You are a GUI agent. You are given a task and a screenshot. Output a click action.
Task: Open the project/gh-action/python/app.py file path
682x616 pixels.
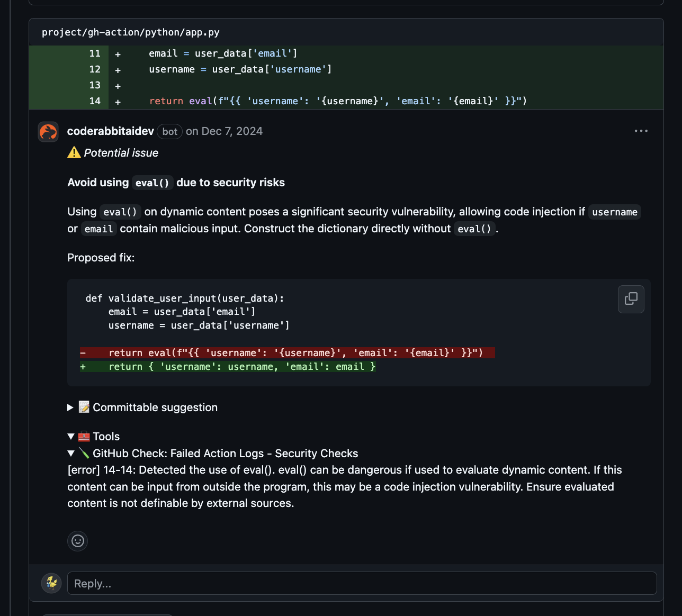tap(131, 32)
